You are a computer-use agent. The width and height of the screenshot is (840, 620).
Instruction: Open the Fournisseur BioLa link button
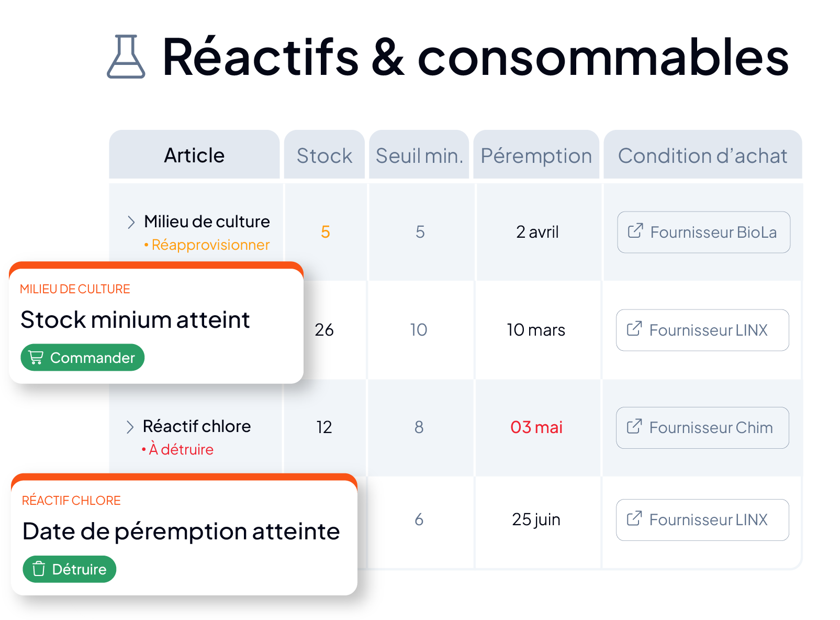pos(704,232)
